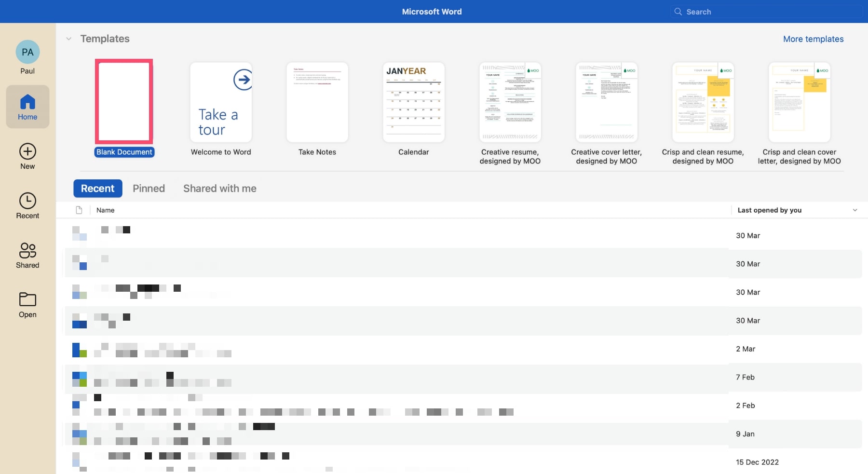Click the search magnifier icon
The image size is (868, 474).
point(678,12)
